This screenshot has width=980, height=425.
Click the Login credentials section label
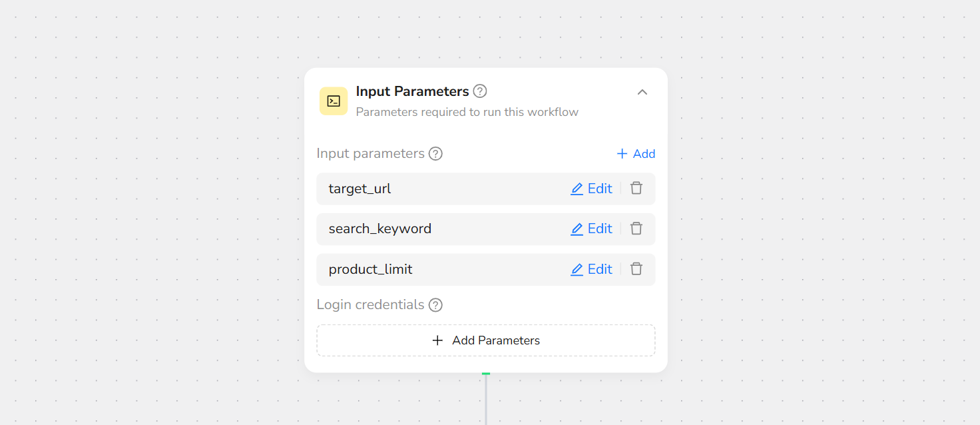(371, 304)
